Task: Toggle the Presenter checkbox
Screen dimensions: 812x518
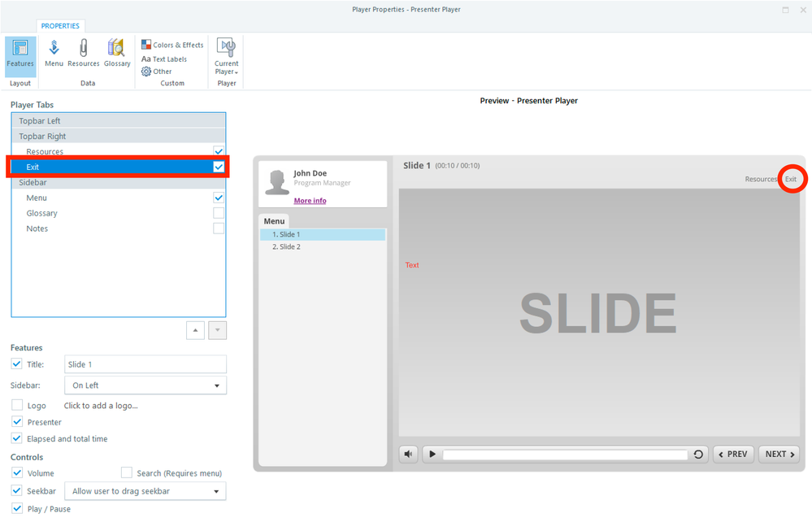Action: 17,422
